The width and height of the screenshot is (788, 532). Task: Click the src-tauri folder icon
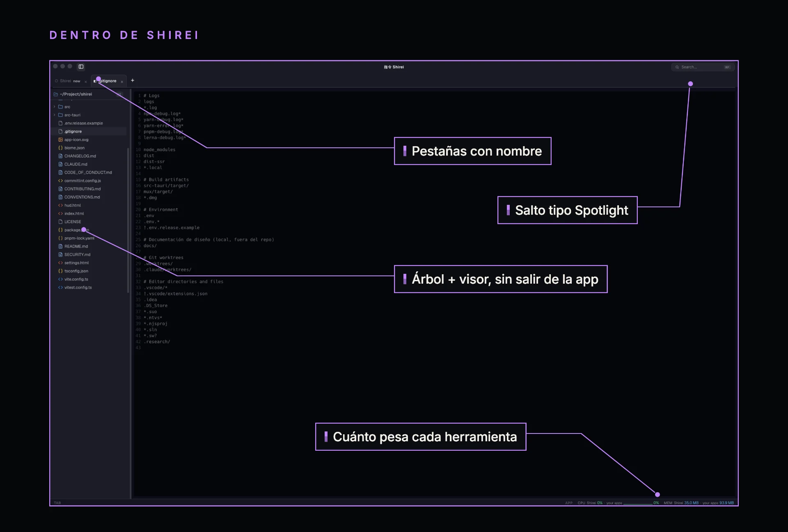point(60,115)
